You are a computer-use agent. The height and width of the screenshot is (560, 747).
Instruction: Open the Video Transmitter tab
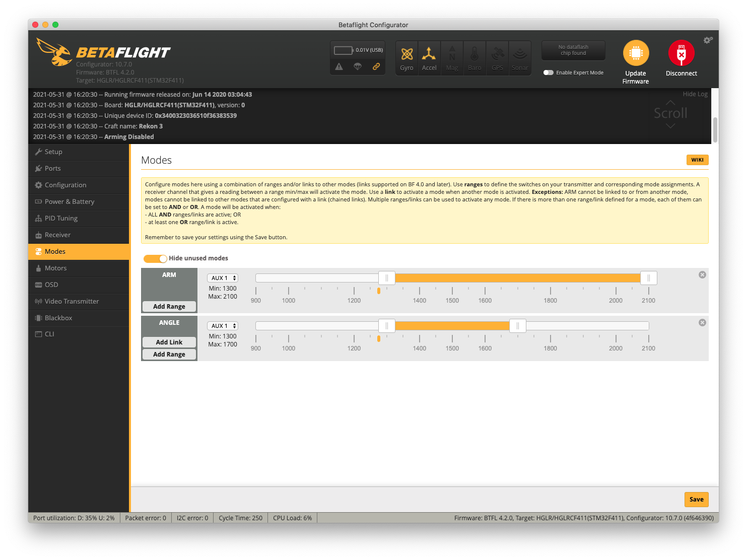[79, 302]
